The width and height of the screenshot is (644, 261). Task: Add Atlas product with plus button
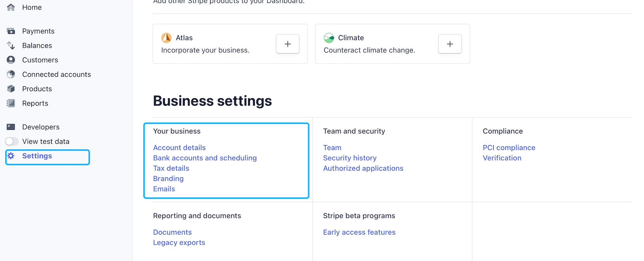(x=288, y=44)
